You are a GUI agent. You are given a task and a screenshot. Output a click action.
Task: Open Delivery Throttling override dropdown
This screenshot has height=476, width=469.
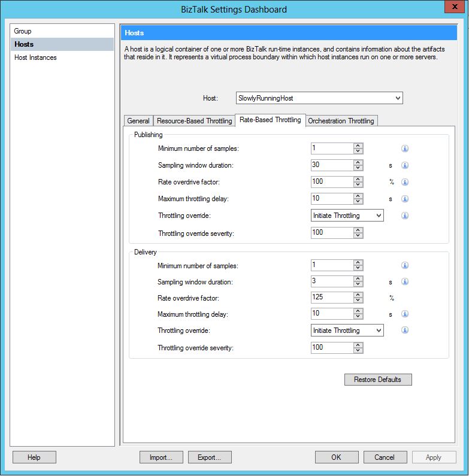pyautogui.click(x=347, y=331)
